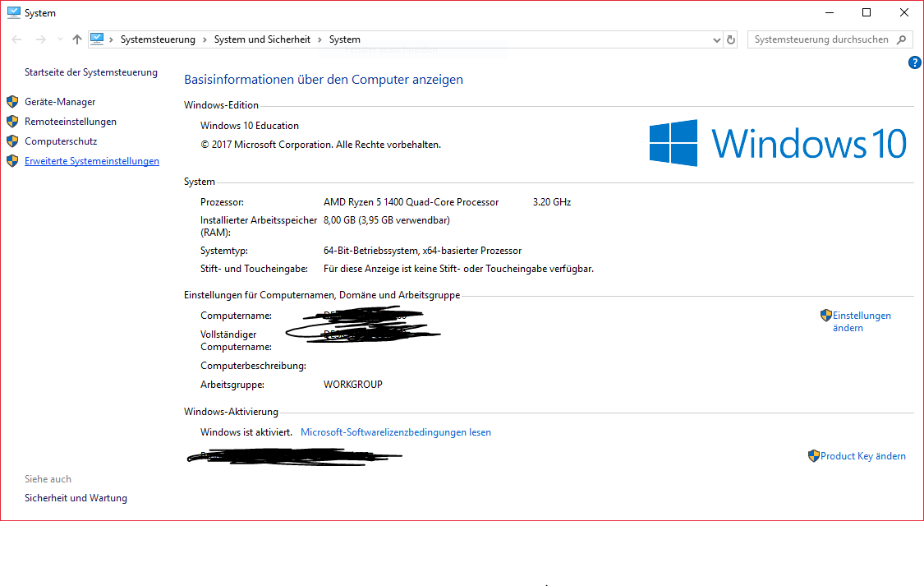Click the 3.20 GHz value

(x=552, y=202)
